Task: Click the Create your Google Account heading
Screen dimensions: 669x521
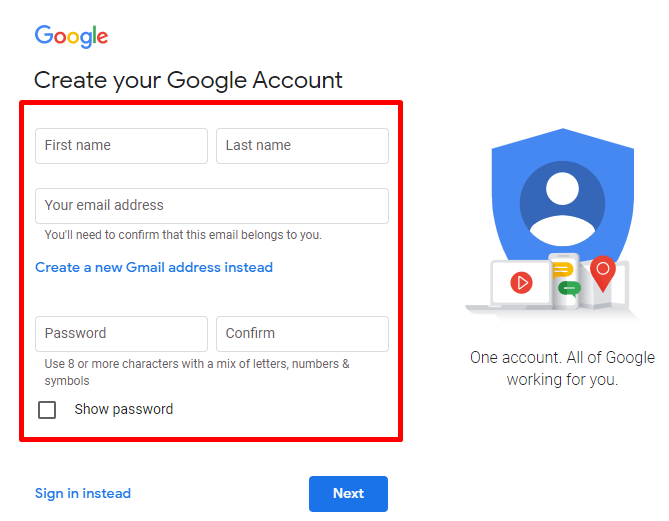Action: point(188,81)
